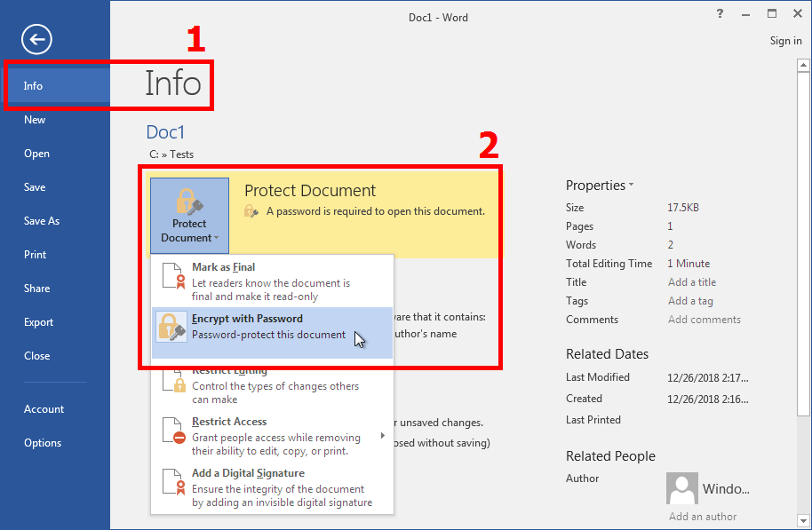The image size is (812, 530).
Task: Click Add a tag field
Action: click(x=690, y=301)
